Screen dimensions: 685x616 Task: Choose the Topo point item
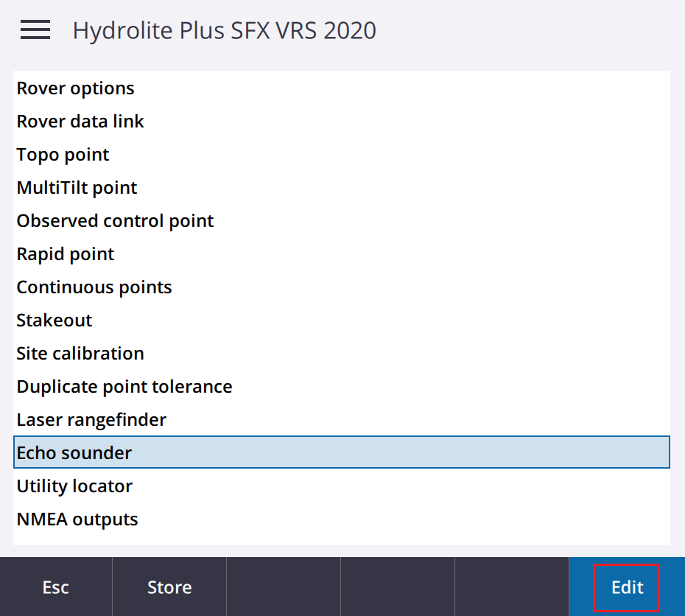point(342,155)
